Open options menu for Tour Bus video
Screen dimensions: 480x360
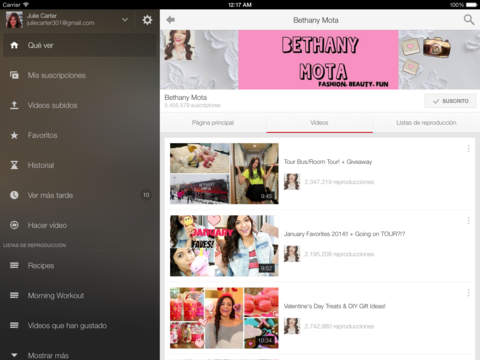(468, 149)
